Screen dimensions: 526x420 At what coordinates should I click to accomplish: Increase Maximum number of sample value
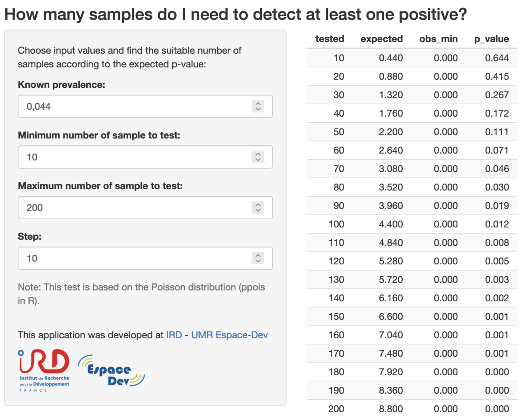tap(258, 204)
